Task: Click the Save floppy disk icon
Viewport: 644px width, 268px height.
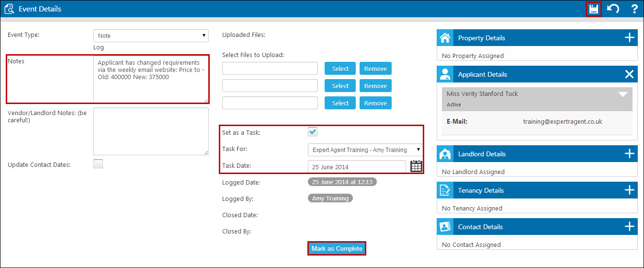Action: point(594,9)
